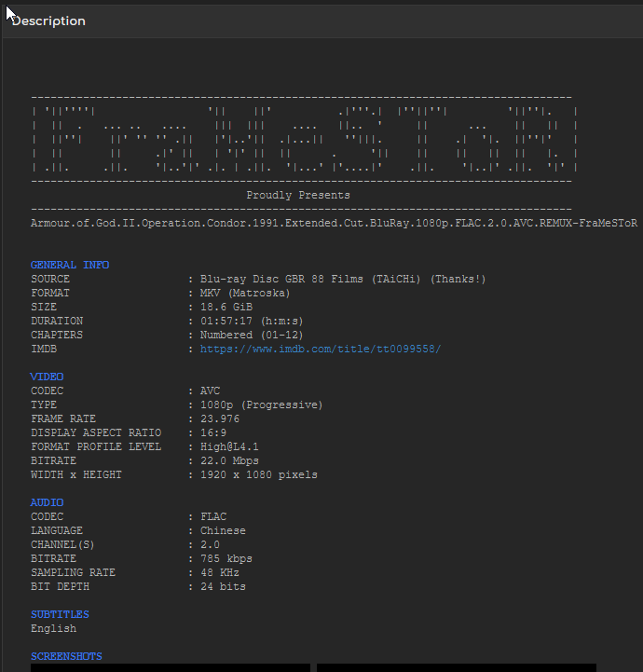Click 'Proudly Presents' text
Screen dimensions: 643x672
click(298, 195)
